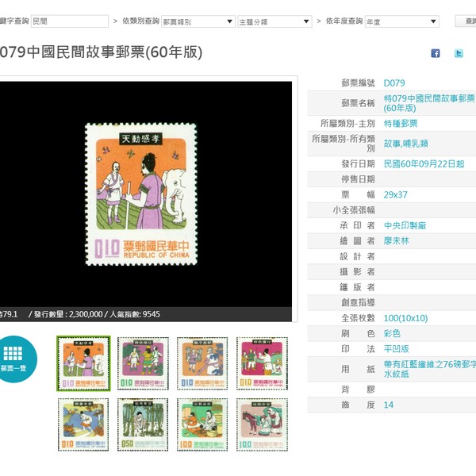Click the large 孝感動天 stamp image
The image size is (476, 476).
[141, 194]
